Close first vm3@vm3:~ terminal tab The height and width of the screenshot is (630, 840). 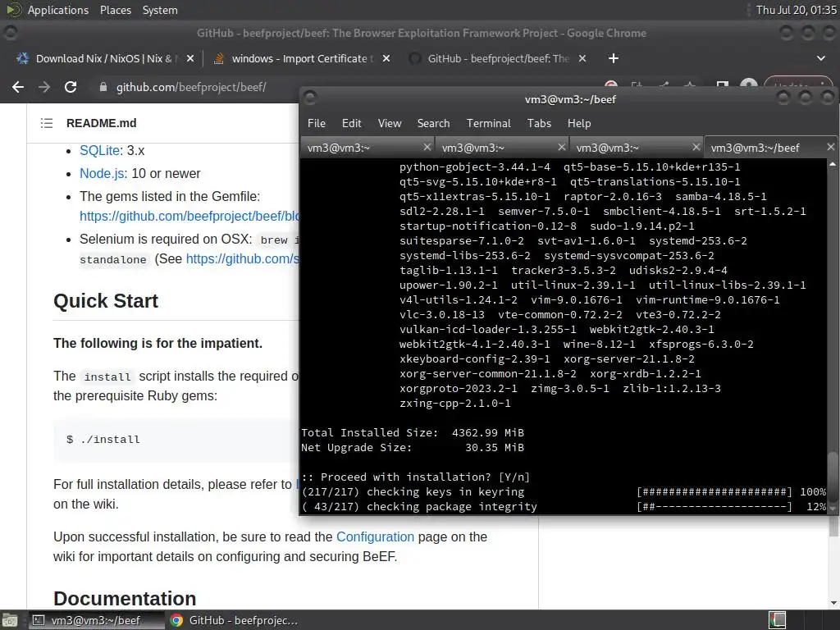[427, 147]
